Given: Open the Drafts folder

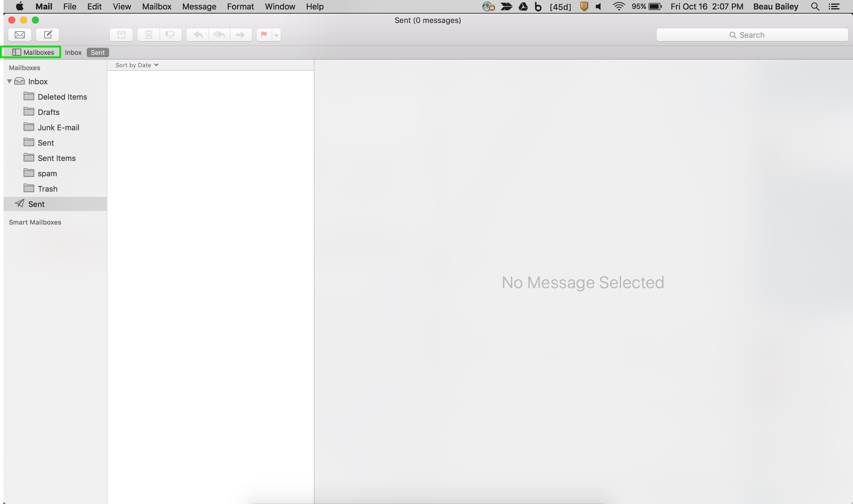Looking at the screenshot, I should (x=55, y=112).
